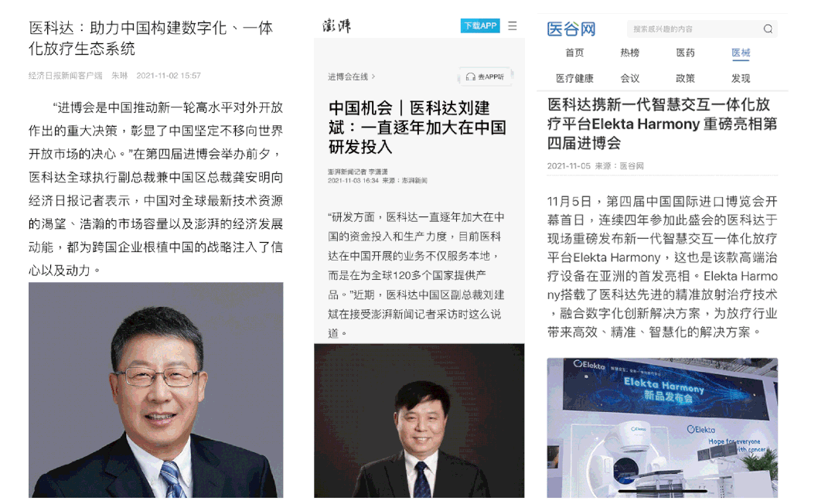Tap the headphone 去APP听 icon
Image resolution: width=835 pixels, height=504 pixels.
click(470, 77)
